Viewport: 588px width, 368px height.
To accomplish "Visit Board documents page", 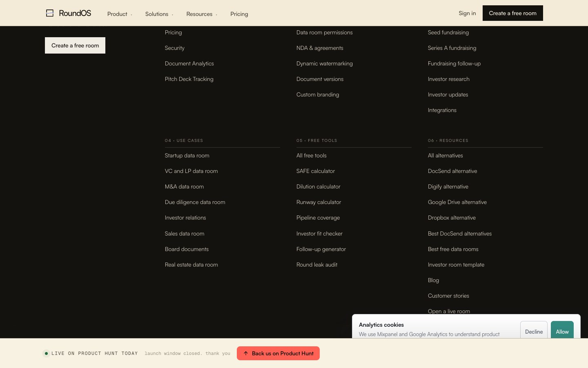I will pos(187,249).
